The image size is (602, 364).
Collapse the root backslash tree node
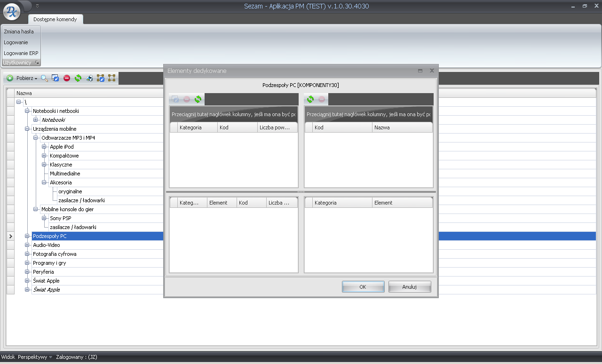pos(19,102)
